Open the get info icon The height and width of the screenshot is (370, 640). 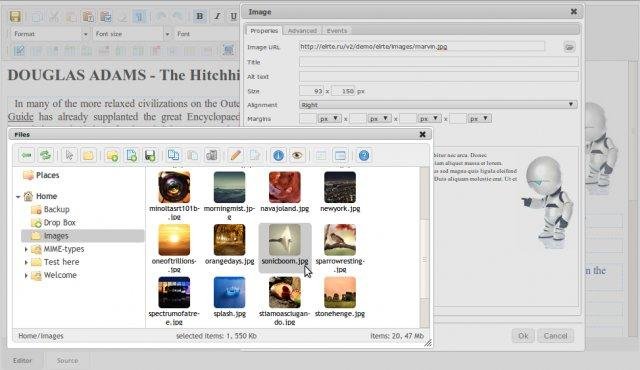tap(278, 155)
